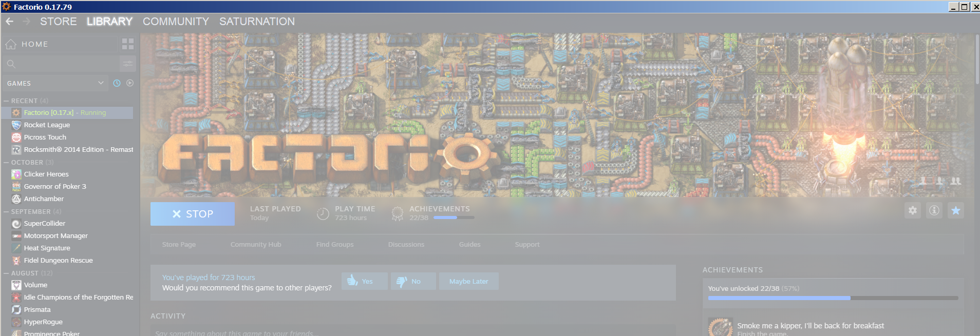
Task: Toggle favorite star icon
Action: click(x=956, y=210)
